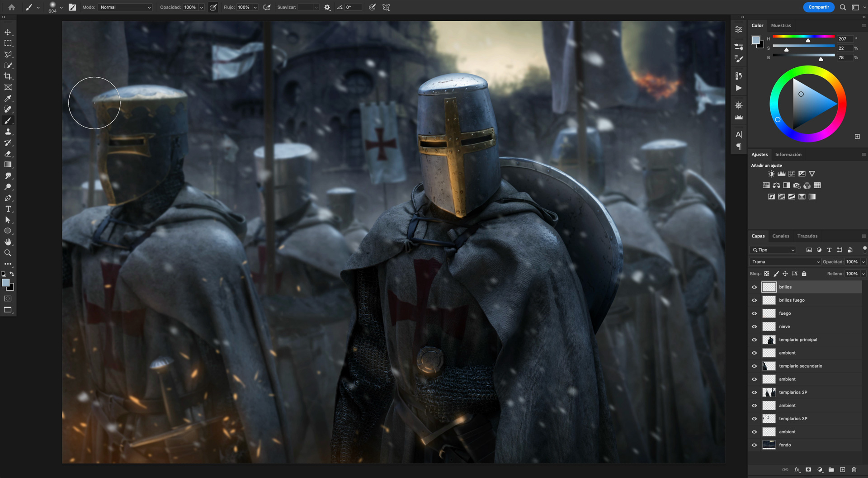
Task: Click the Hand tool
Action: click(8, 242)
